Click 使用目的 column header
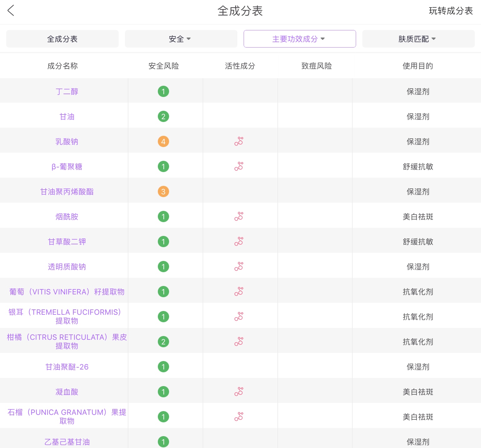Viewport: 481px width, 448px height. tap(418, 66)
